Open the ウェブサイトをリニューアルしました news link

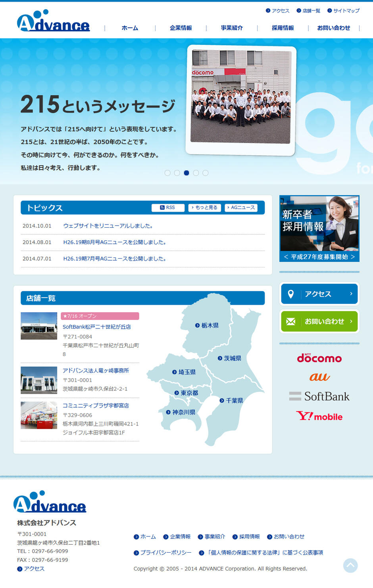pos(108,226)
